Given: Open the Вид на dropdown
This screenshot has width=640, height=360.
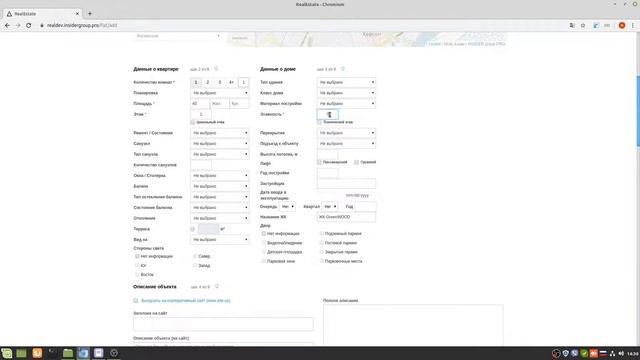Looking at the screenshot, I should pos(220,240).
